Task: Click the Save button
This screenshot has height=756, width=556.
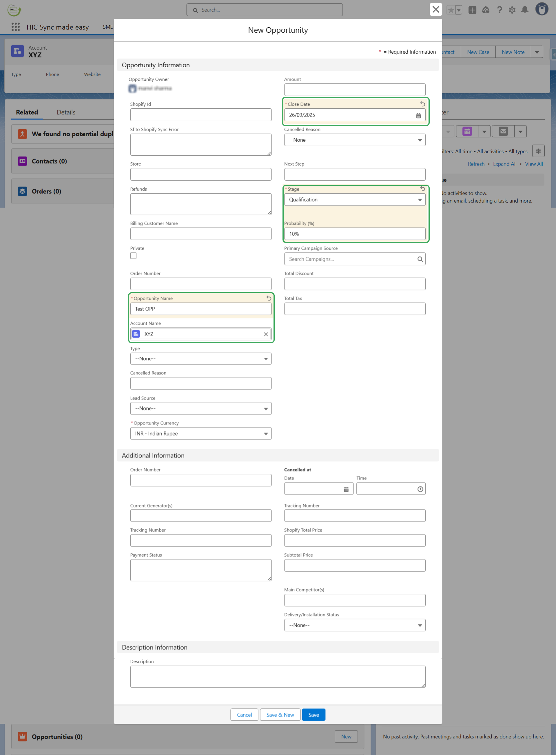Action: click(x=313, y=715)
